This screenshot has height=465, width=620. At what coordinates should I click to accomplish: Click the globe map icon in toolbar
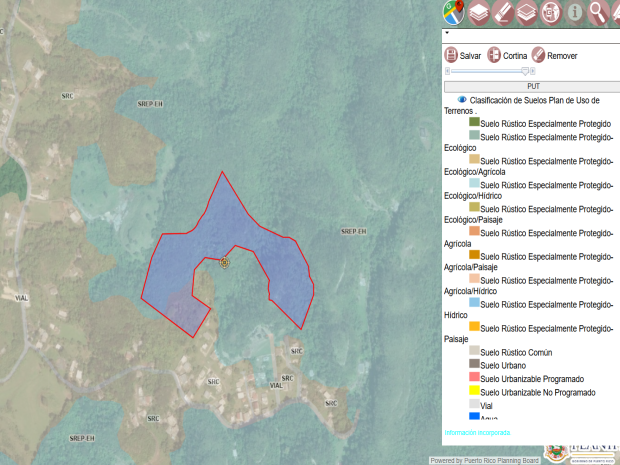pyautogui.click(x=551, y=12)
